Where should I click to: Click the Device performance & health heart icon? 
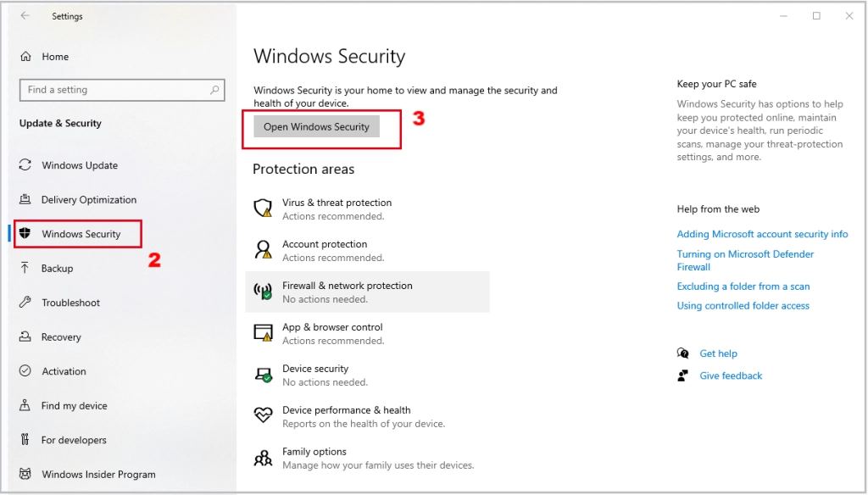(x=263, y=415)
